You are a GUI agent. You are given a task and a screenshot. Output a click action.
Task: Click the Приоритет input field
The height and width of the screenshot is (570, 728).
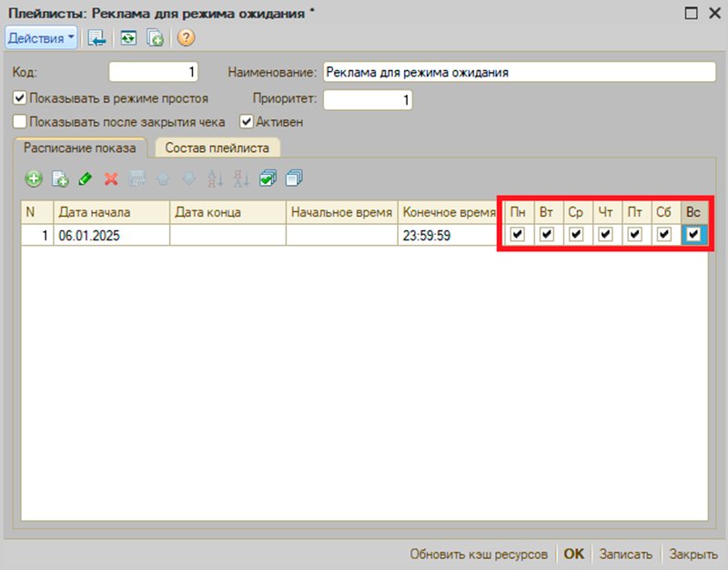pos(368,100)
